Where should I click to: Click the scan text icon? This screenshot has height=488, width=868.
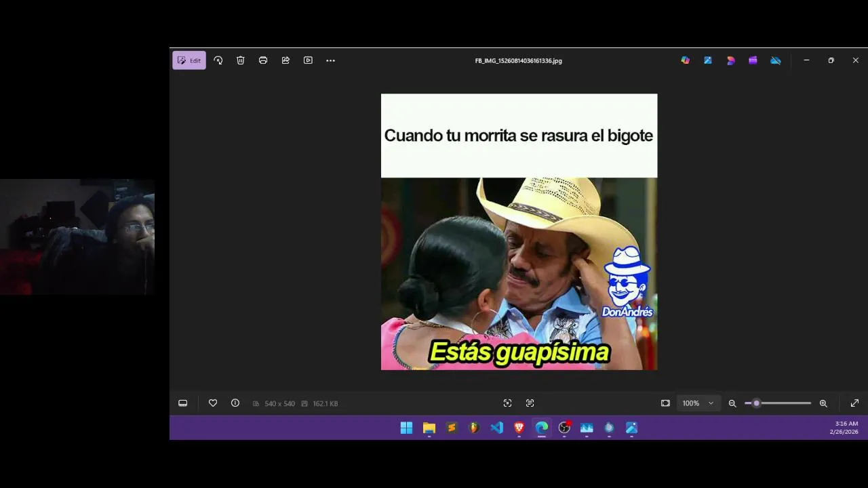coord(530,403)
